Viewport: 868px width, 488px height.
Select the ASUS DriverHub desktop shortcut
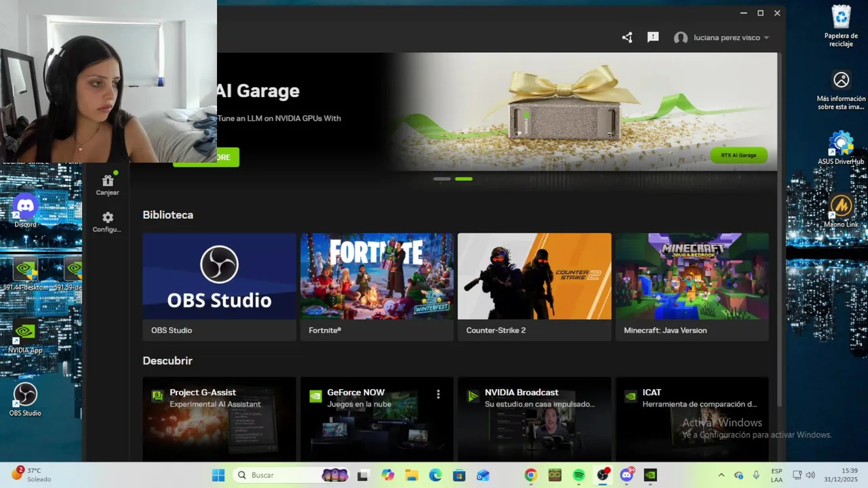pyautogui.click(x=841, y=148)
